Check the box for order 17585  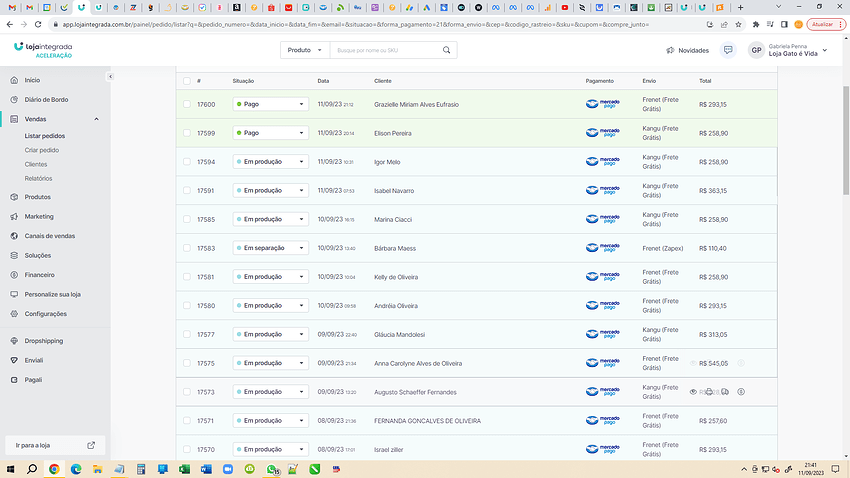(187, 219)
